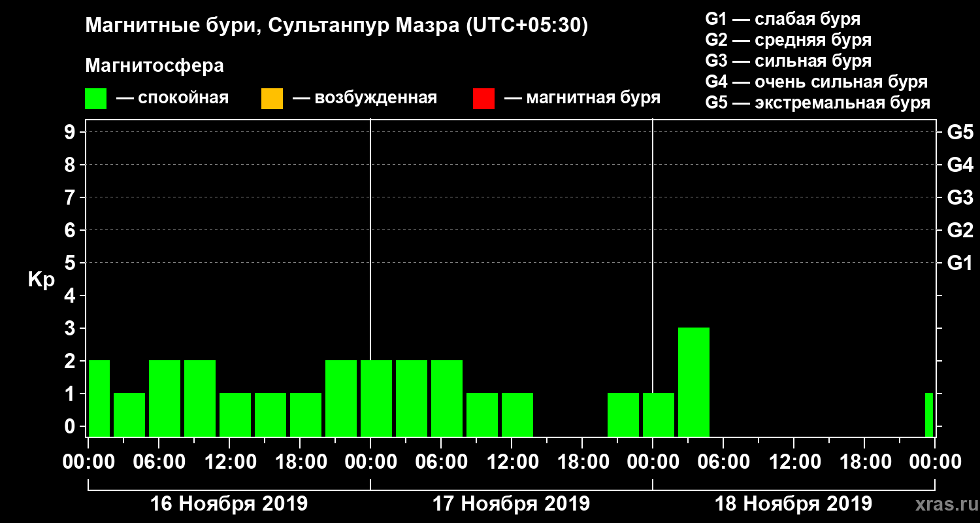The width and height of the screenshot is (980, 523).
Task: Select 'G5 — экстремальная буря' legend line
Action: click(x=818, y=103)
